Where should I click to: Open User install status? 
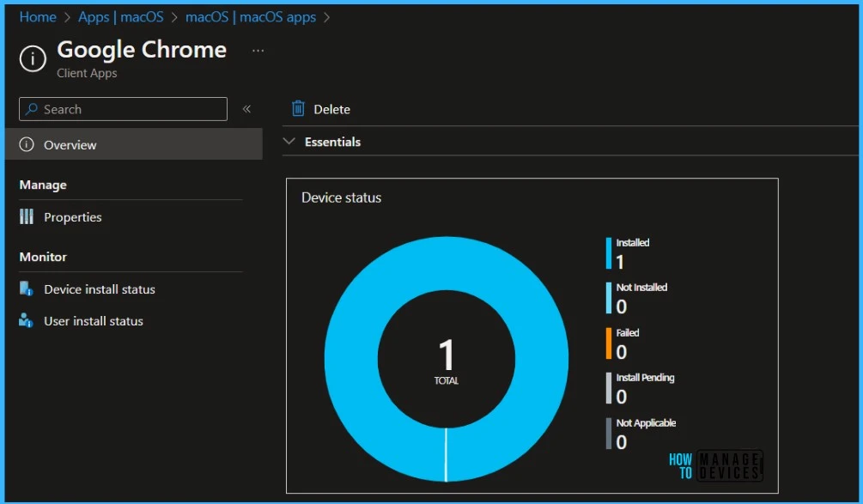(x=94, y=321)
